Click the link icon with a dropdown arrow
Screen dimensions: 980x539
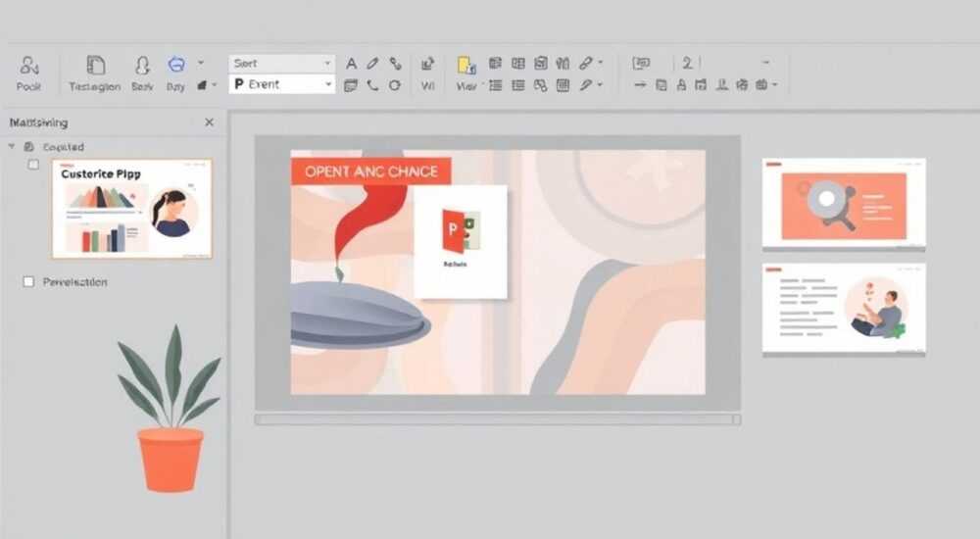click(x=586, y=63)
